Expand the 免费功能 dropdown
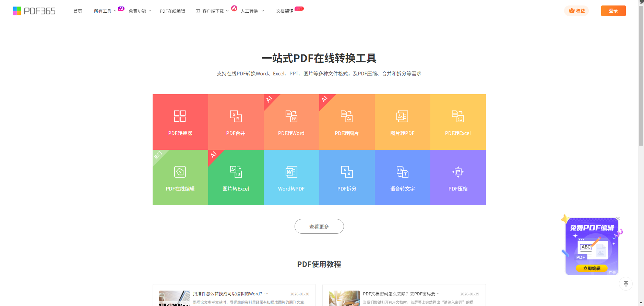Screen dimensions: 644x306 coord(140,11)
